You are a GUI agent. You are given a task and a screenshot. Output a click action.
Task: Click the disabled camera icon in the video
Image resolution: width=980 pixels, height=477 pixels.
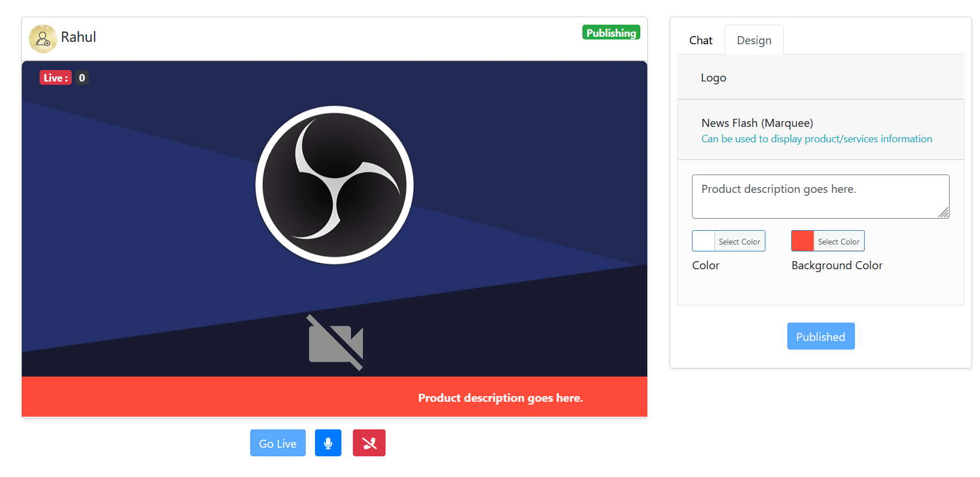(336, 343)
